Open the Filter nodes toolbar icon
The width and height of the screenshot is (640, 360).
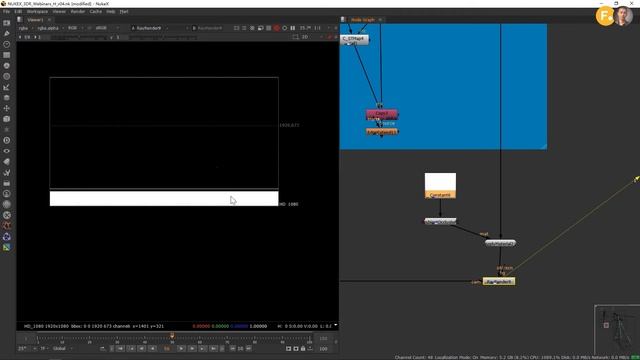point(7,76)
